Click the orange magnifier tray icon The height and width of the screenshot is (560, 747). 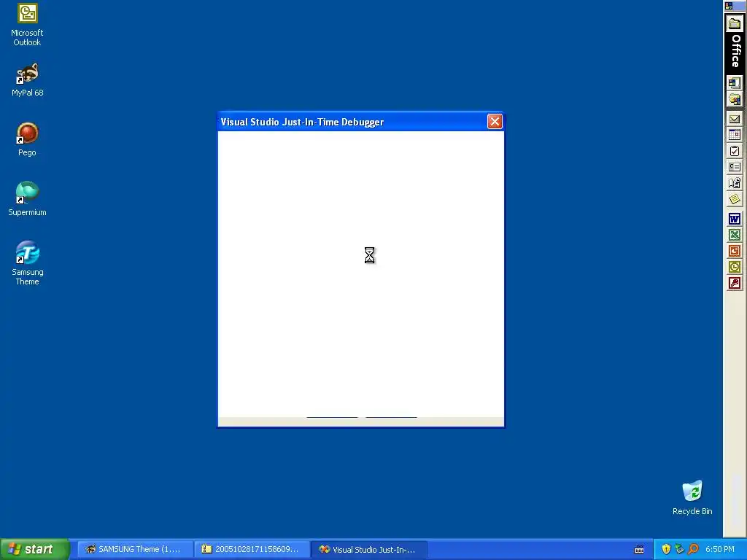point(693,549)
